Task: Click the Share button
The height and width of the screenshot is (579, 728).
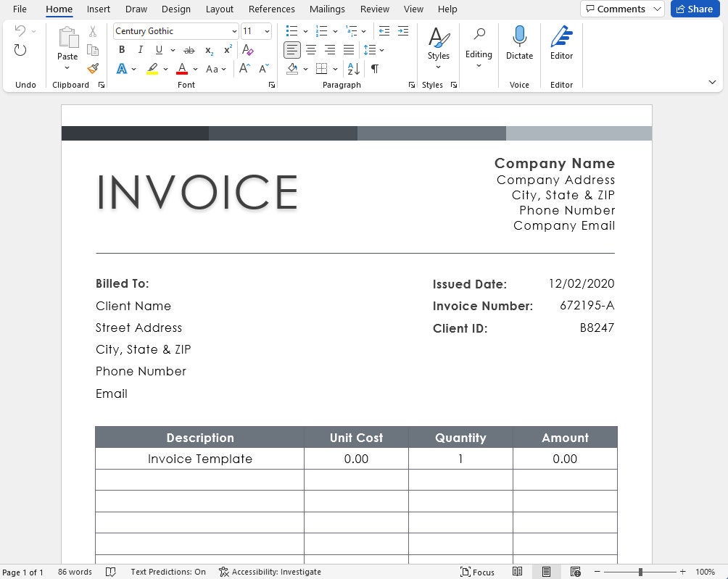Action: pos(695,9)
